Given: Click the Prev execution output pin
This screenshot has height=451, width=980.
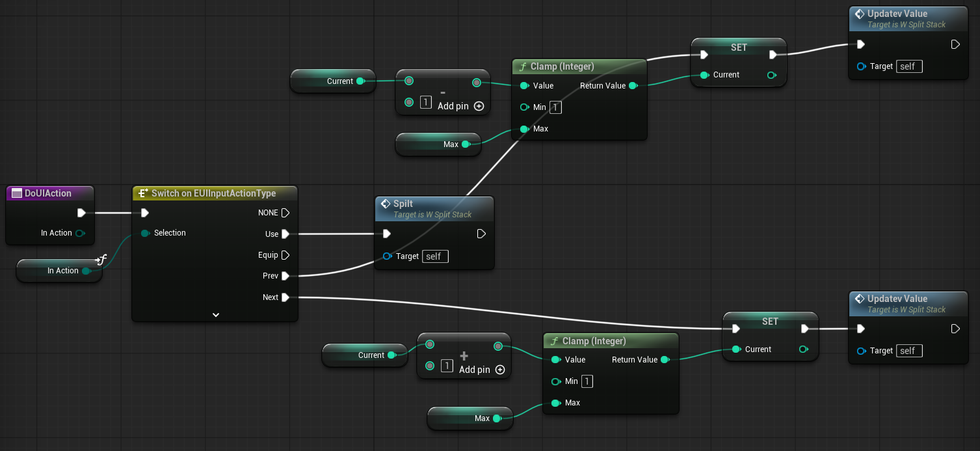Looking at the screenshot, I should pos(285,276).
